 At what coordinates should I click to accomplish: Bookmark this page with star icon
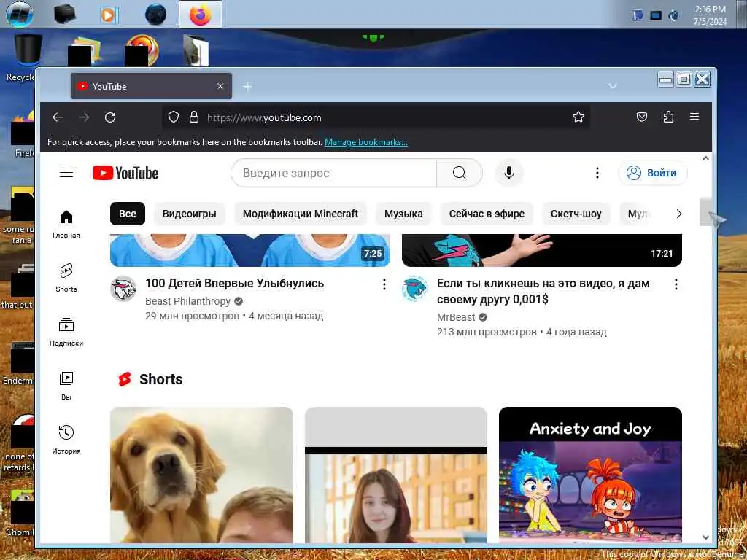click(578, 117)
